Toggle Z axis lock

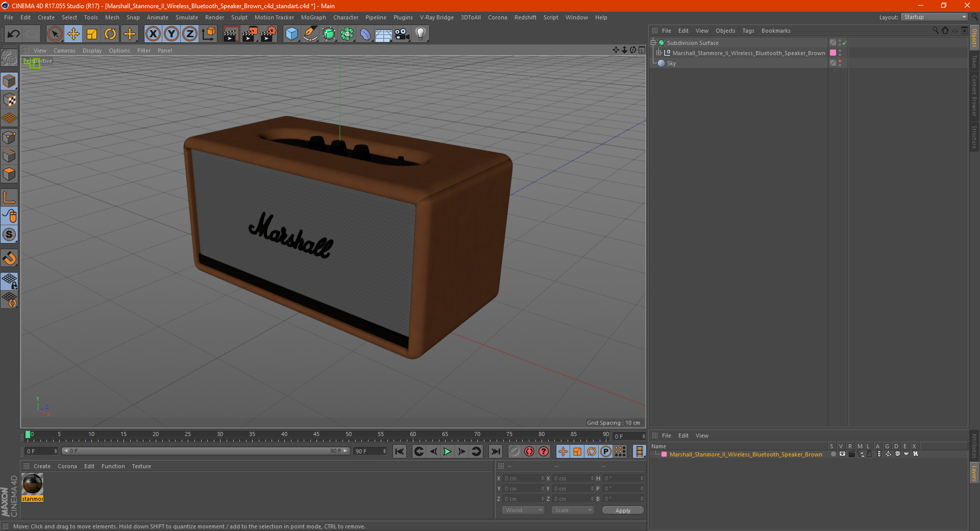[190, 34]
